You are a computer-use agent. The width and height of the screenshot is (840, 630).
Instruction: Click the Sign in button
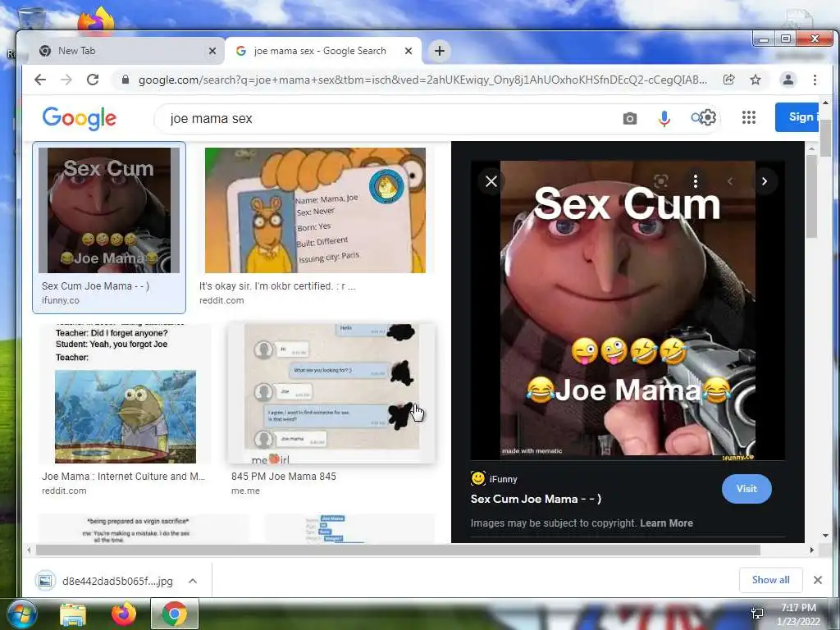click(x=797, y=116)
